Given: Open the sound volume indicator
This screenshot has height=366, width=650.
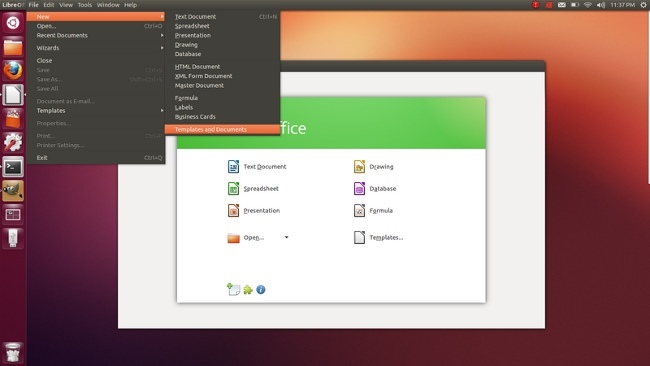Looking at the screenshot, I should 601,5.
